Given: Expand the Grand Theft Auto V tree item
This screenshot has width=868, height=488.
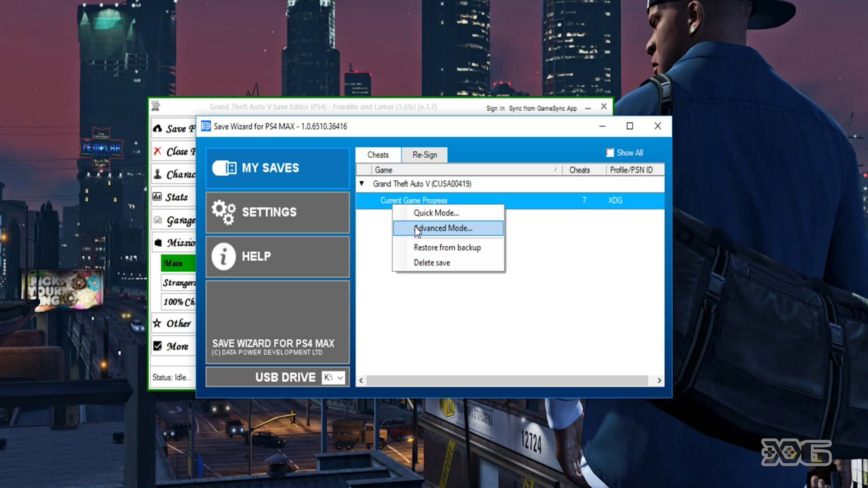Looking at the screenshot, I should point(362,183).
